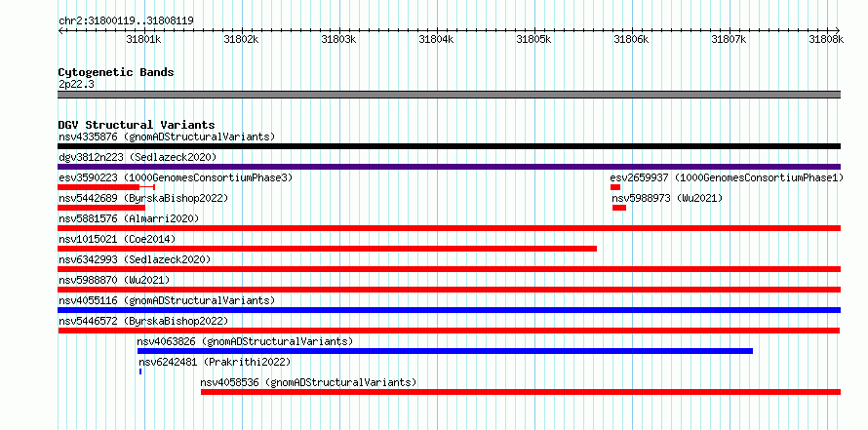Viewport: 868px width, 430px height.
Task: Open the nsv4058536 gnomAD label
Action: (308, 382)
